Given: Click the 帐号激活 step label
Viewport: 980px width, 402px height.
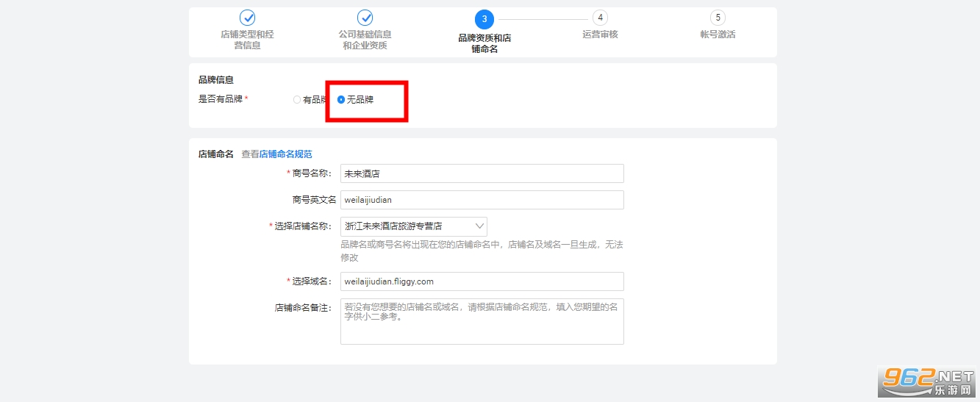Looking at the screenshot, I should point(718,35).
